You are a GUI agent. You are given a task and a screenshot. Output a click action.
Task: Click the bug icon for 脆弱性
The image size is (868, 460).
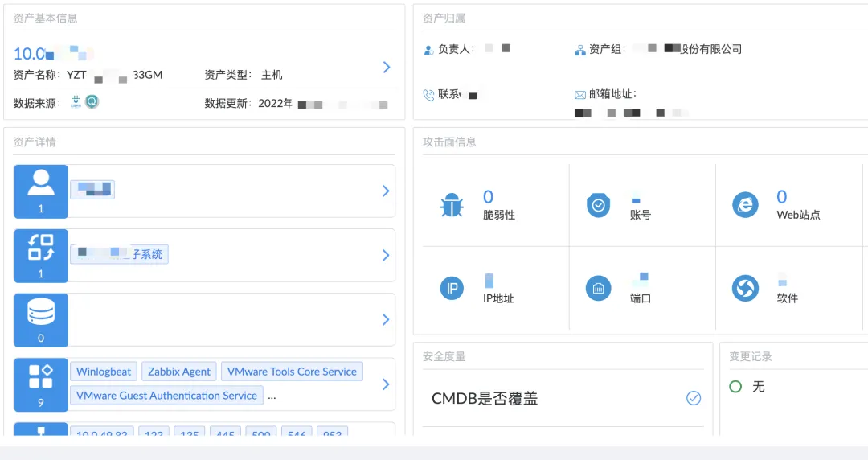pos(452,205)
